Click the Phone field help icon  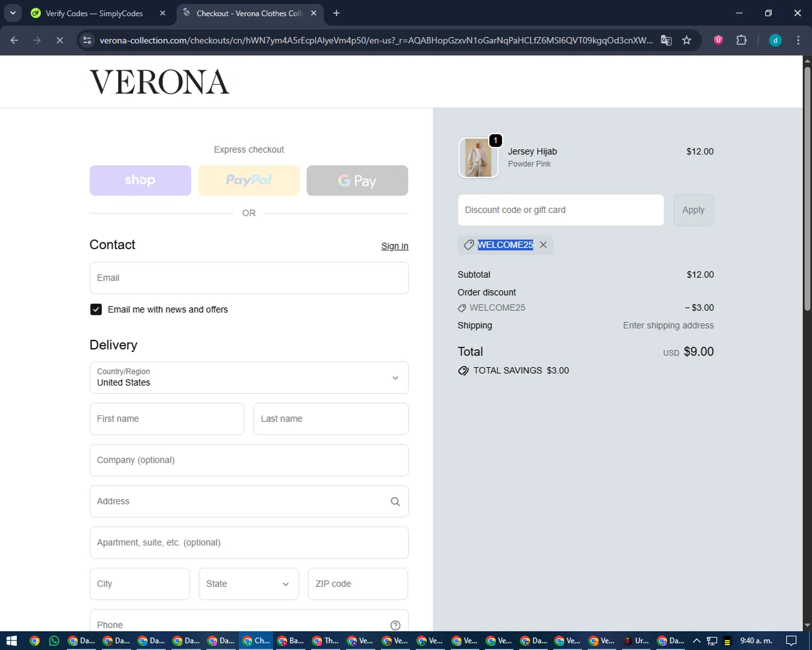tap(395, 625)
